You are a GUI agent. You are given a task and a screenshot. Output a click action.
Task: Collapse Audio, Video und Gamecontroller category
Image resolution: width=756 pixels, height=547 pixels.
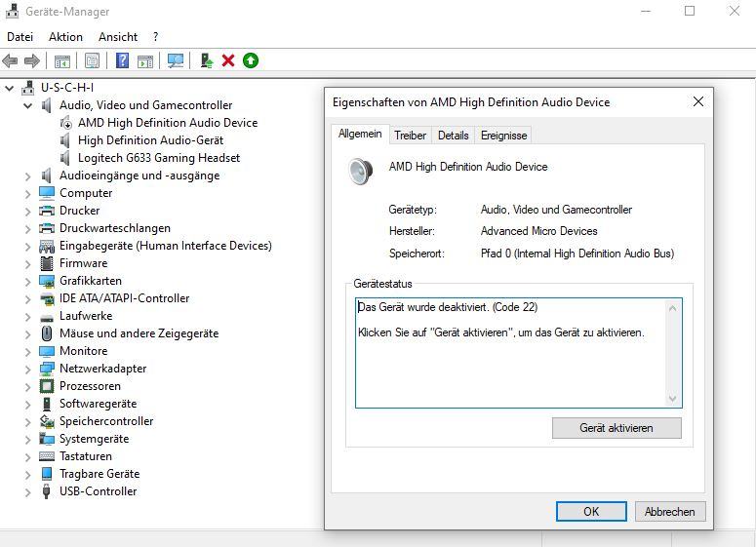coord(28,105)
